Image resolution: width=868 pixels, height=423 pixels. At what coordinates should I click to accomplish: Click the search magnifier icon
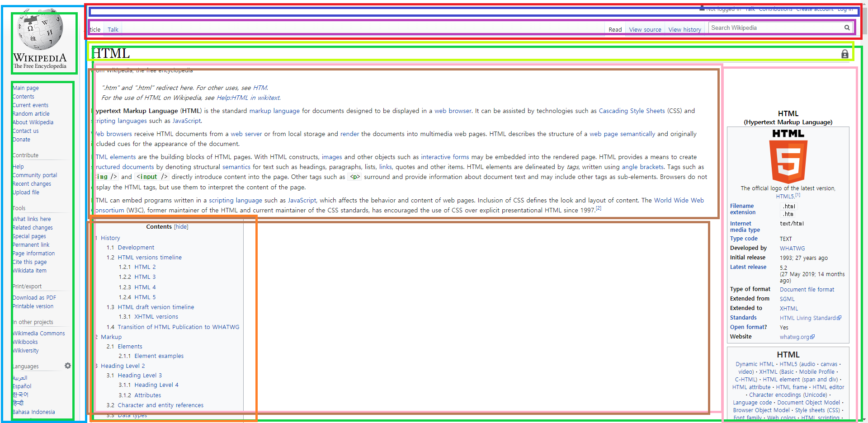click(x=847, y=28)
